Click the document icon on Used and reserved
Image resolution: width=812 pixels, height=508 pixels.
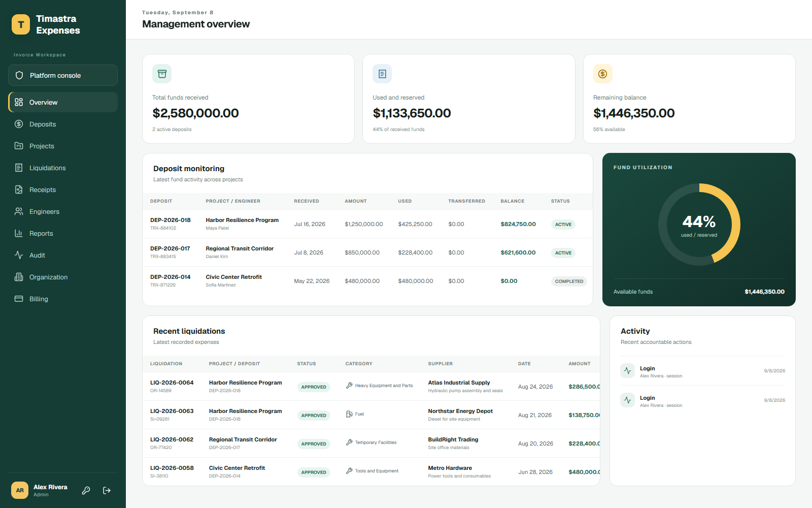pyautogui.click(x=382, y=74)
